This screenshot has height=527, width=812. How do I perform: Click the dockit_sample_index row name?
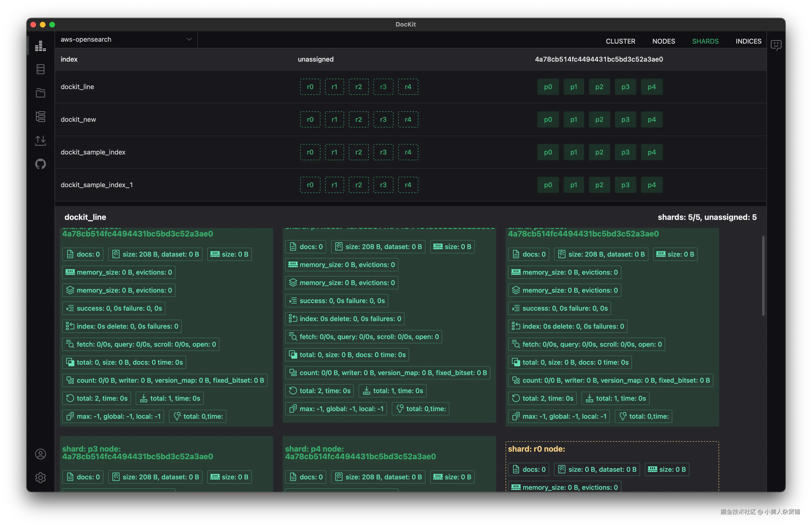pyautogui.click(x=93, y=152)
